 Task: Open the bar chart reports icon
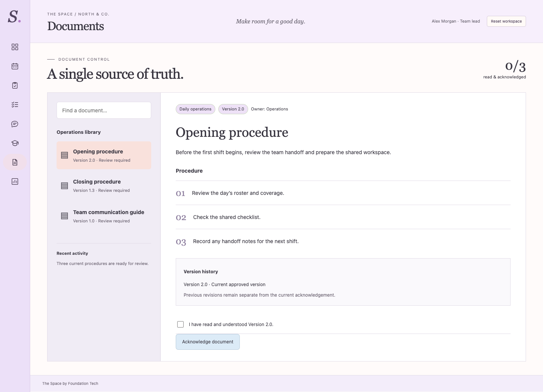(x=15, y=182)
